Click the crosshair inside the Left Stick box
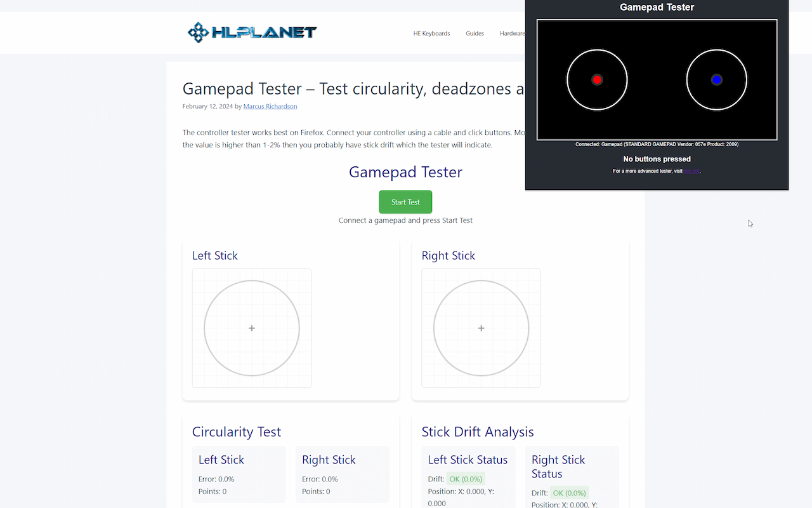This screenshot has height=508, width=812. 251,328
